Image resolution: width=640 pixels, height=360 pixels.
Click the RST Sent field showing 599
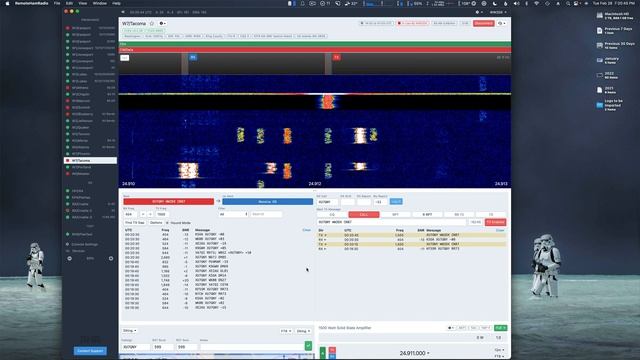pyautogui.click(x=162, y=347)
